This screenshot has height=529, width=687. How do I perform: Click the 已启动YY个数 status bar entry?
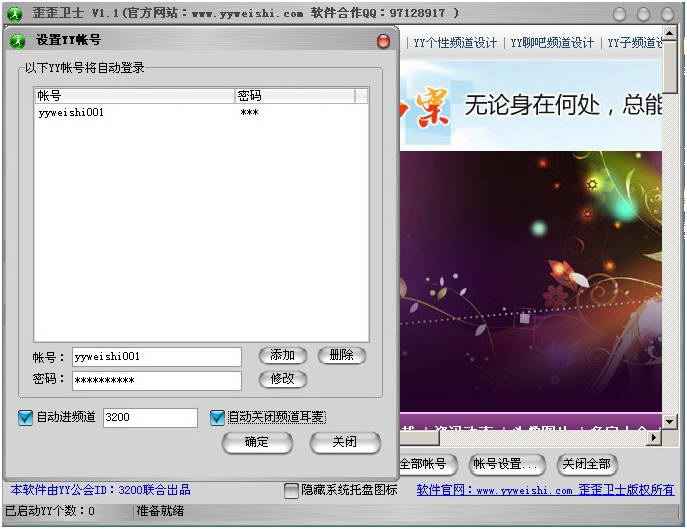50,511
